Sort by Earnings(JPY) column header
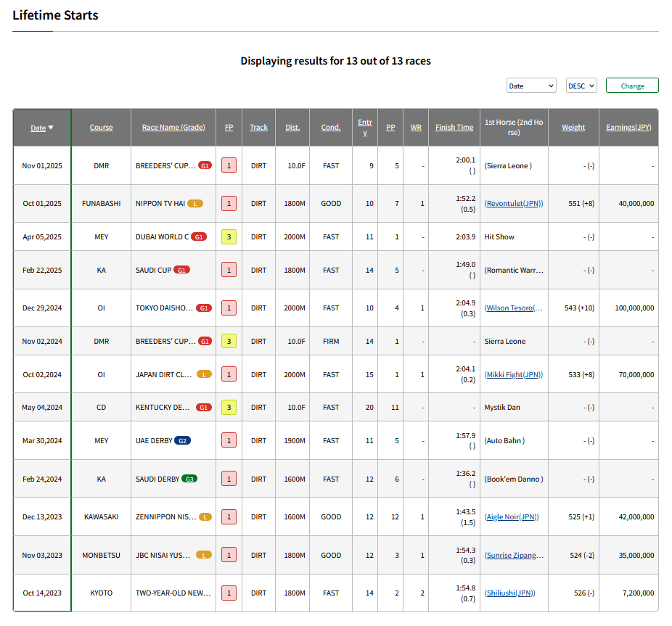 tap(628, 127)
